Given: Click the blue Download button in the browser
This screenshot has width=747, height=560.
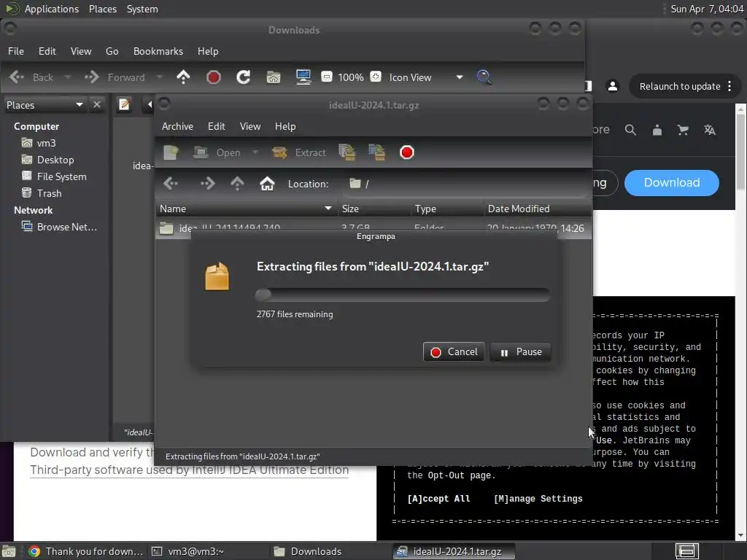Looking at the screenshot, I should (671, 183).
